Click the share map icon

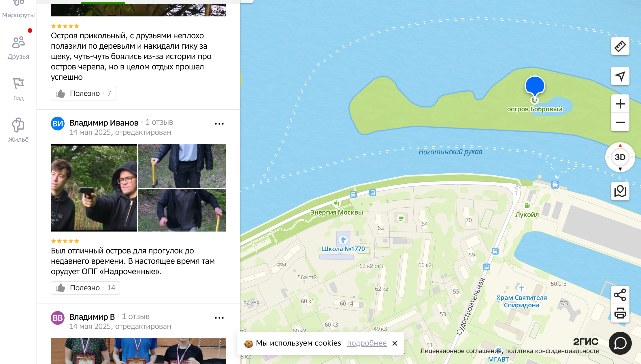pyautogui.click(x=620, y=295)
